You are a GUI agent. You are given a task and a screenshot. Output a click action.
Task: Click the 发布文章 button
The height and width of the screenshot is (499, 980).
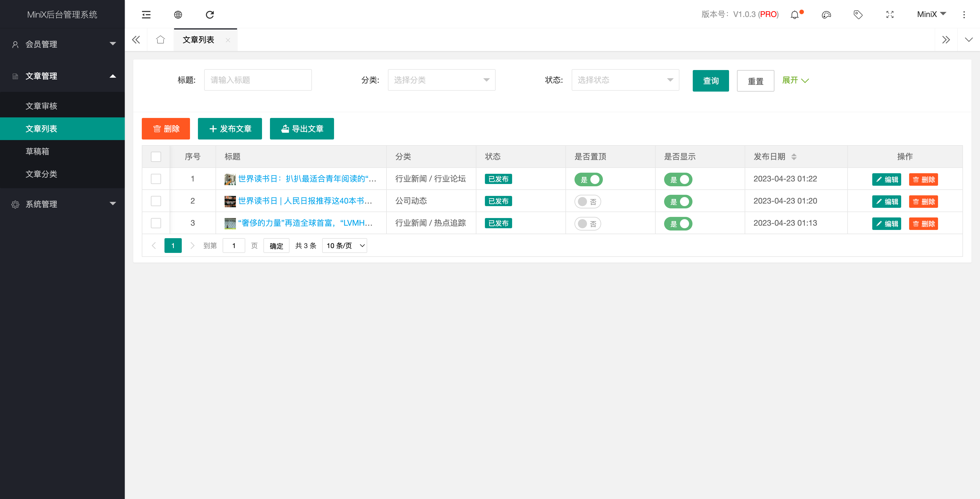pyautogui.click(x=230, y=129)
